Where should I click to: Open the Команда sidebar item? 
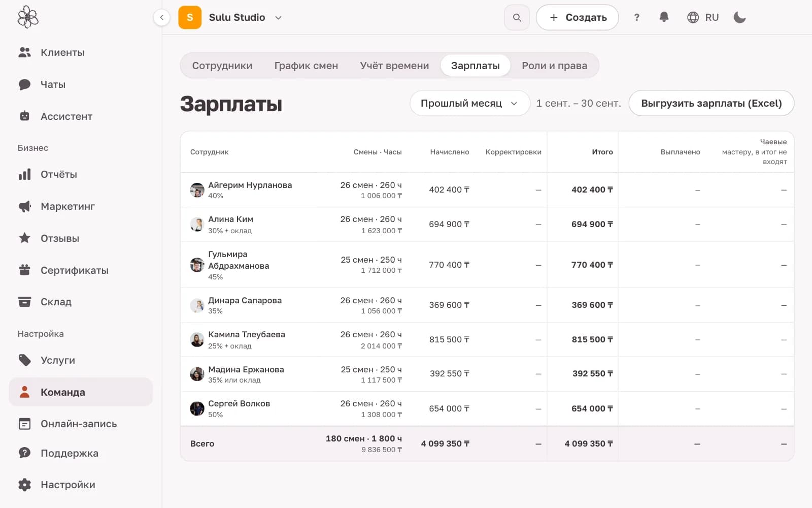pyautogui.click(x=81, y=392)
